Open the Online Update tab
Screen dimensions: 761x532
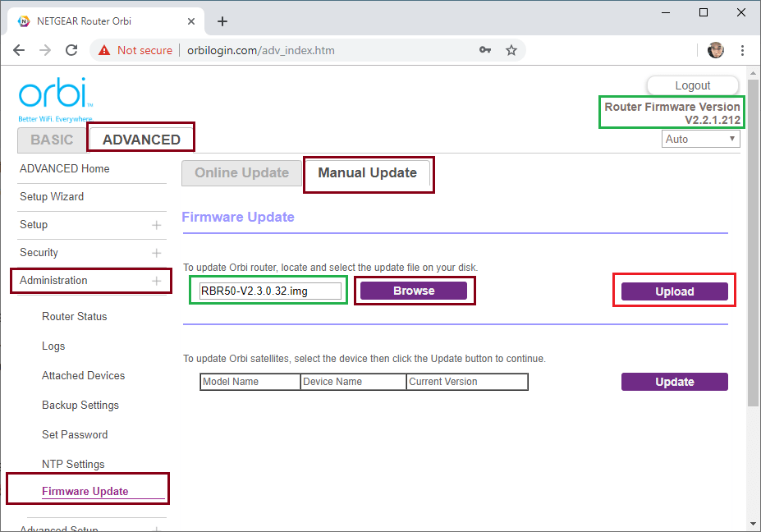pos(241,172)
